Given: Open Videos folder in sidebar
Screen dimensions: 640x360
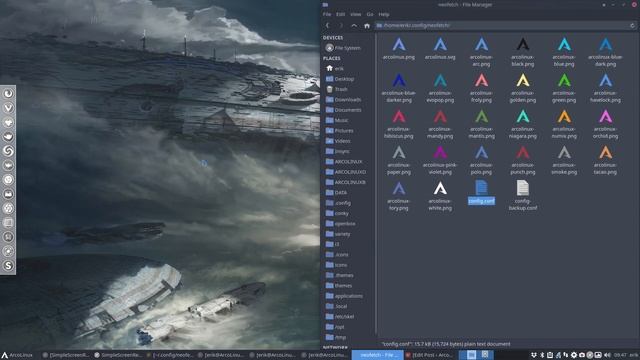Looking at the screenshot, I should click(338, 141).
